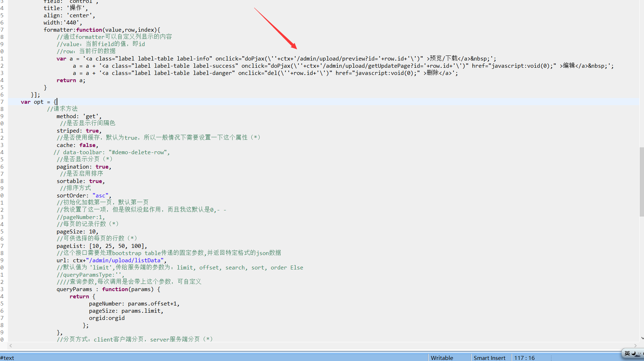The image size is (644, 361).
Task: Click the '//排序方式' comment
Action: click(75, 188)
